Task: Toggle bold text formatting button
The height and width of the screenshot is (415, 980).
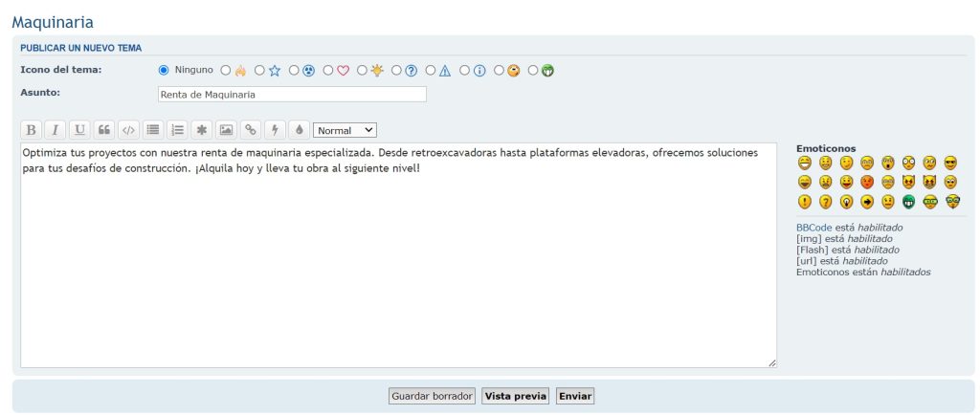Action: [x=31, y=130]
